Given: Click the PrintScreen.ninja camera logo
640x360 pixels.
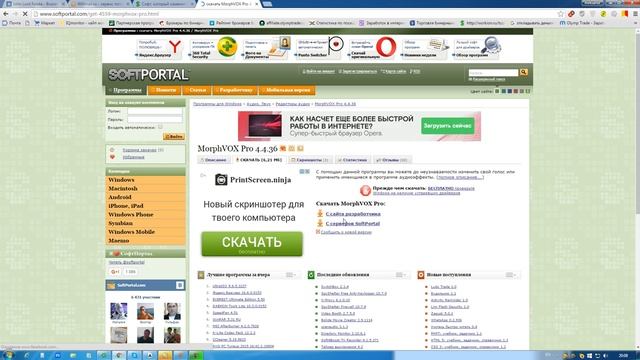Looking at the screenshot, I should point(221,180).
